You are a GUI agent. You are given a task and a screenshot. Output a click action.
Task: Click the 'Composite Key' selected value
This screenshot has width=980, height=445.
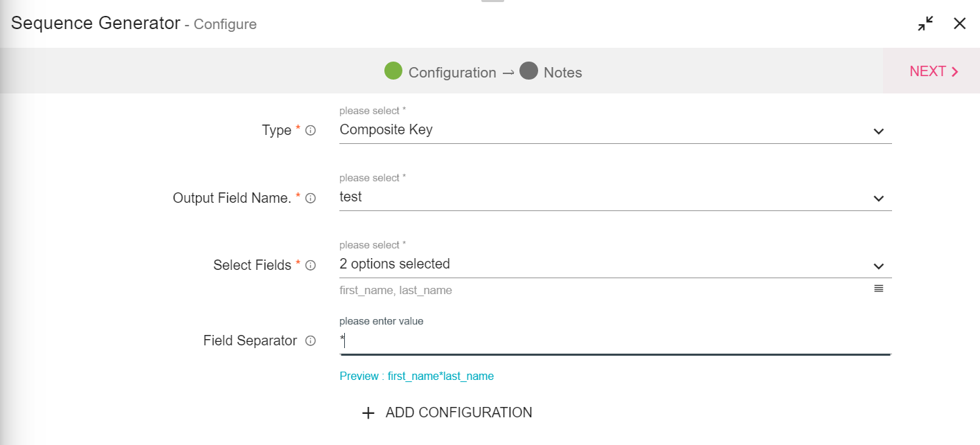pos(386,129)
